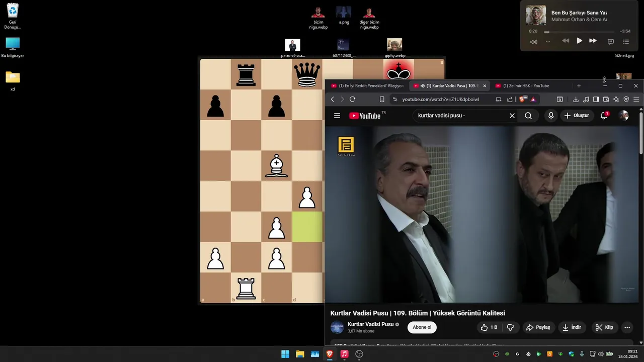This screenshot has height=362, width=644.
Task: Go to the YouTube home logo
Action: [366, 116]
